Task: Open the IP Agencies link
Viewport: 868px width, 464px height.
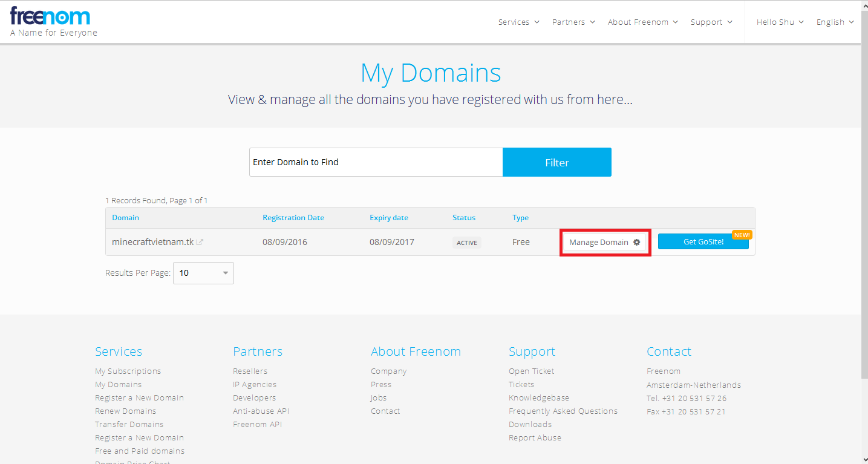Action: tap(255, 385)
